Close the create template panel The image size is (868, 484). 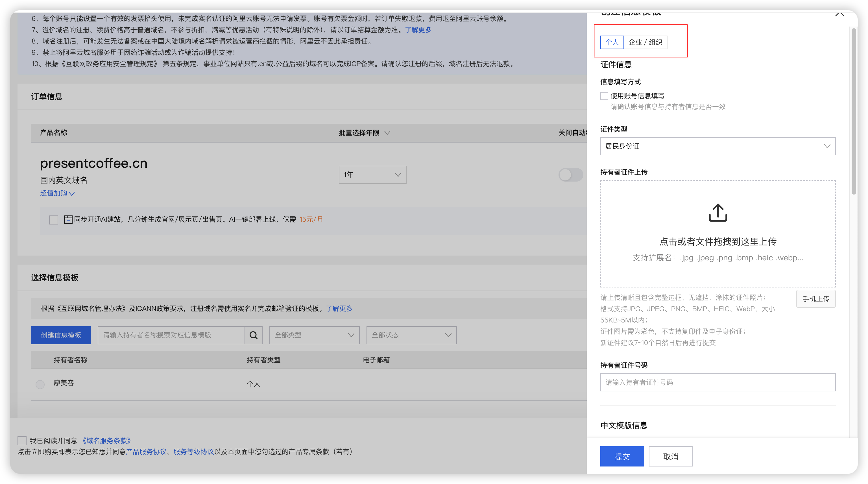coord(839,14)
